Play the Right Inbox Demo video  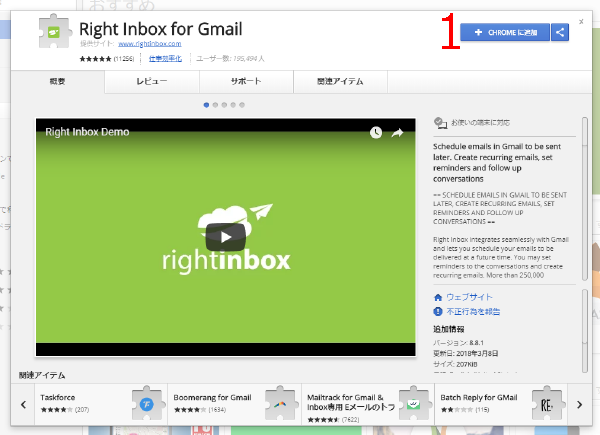(225, 237)
